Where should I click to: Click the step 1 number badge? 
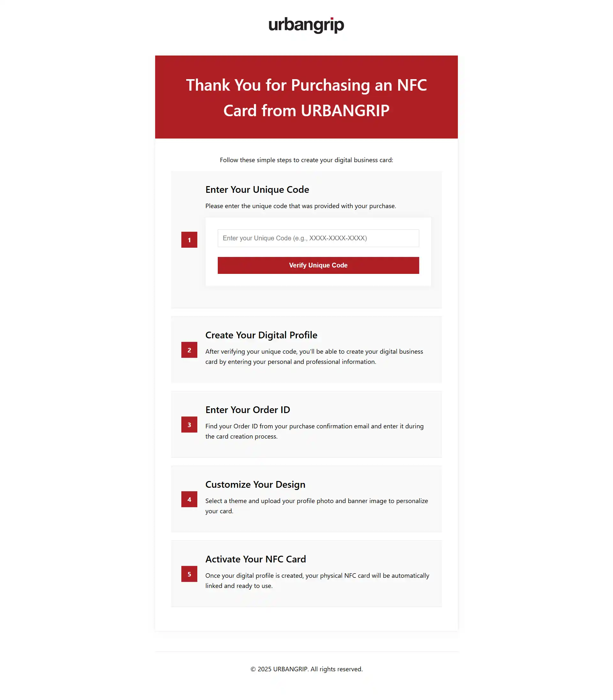(x=189, y=240)
